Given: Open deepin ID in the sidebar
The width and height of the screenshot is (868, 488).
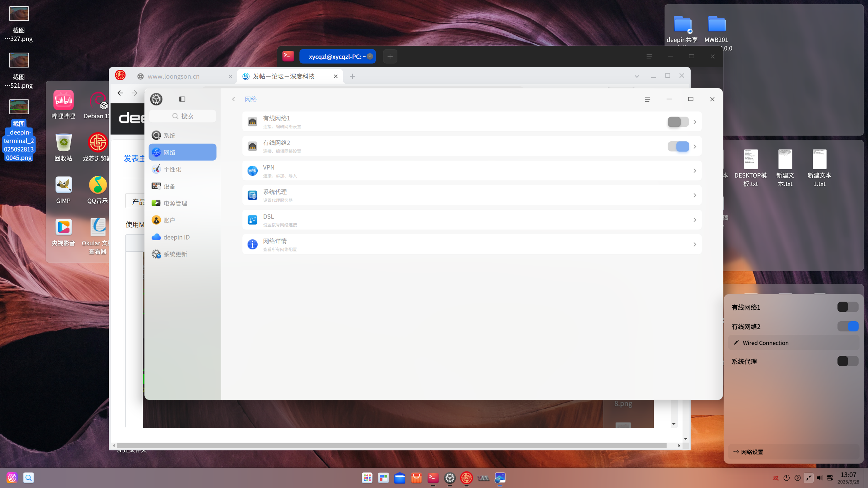Looking at the screenshot, I should pos(182,237).
